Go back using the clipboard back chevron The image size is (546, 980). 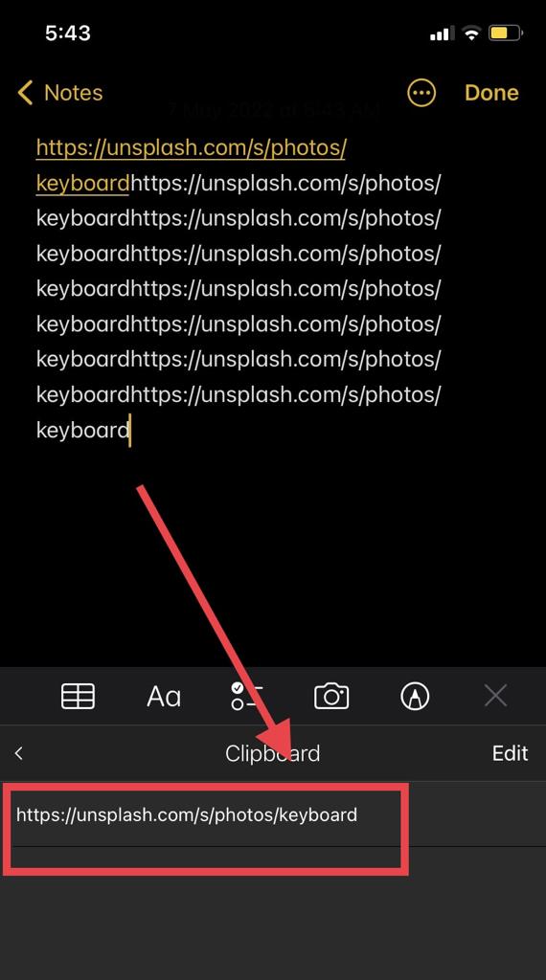click(x=19, y=753)
